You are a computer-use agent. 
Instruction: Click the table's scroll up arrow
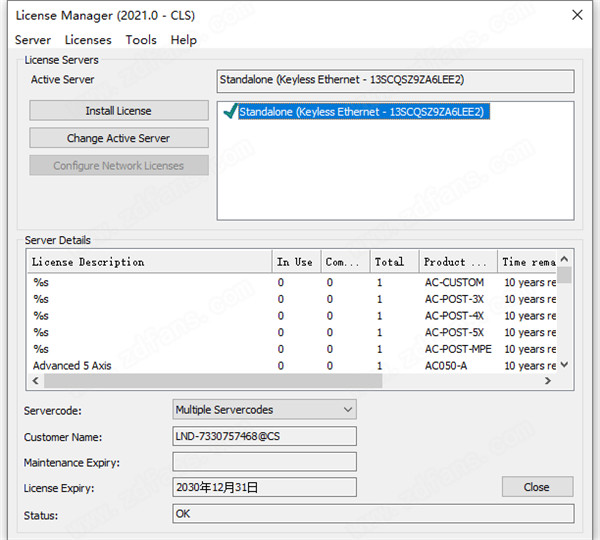click(564, 259)
